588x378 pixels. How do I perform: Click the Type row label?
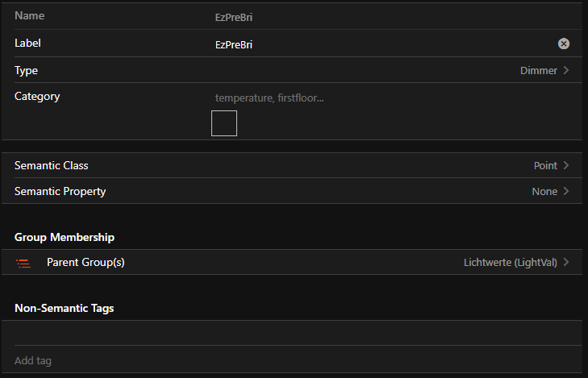27,71
